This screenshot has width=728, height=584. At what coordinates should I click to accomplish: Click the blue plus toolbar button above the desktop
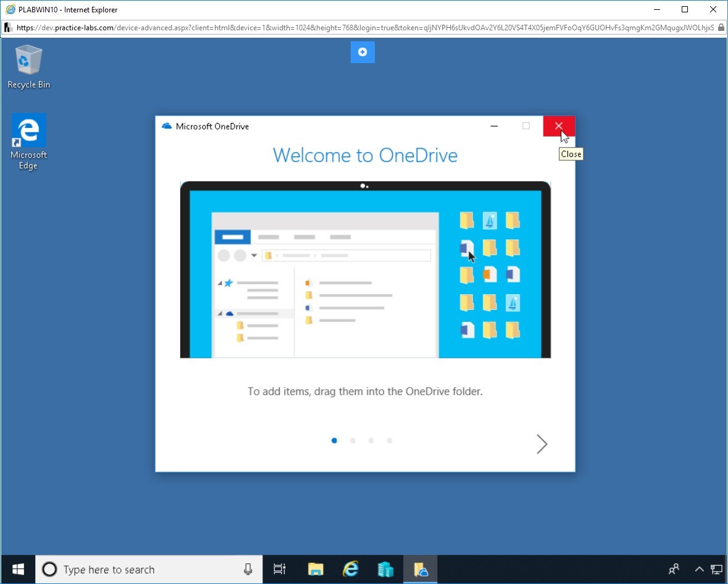coord(362,52)
